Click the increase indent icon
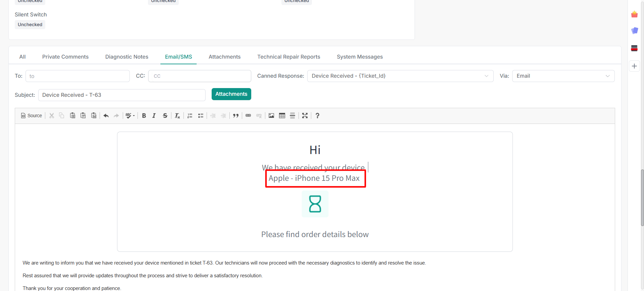Viewport: 644px width, 291px height. [223, 116]
